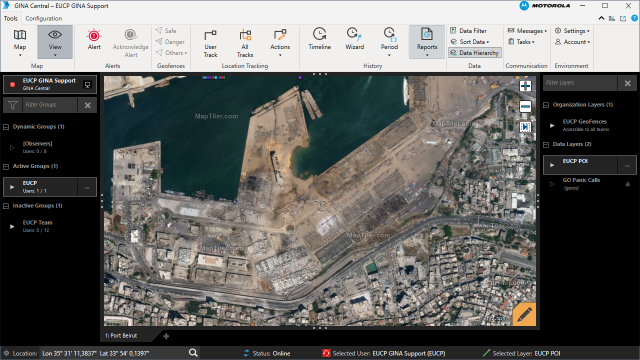Open the Reports button

(427, 42)
